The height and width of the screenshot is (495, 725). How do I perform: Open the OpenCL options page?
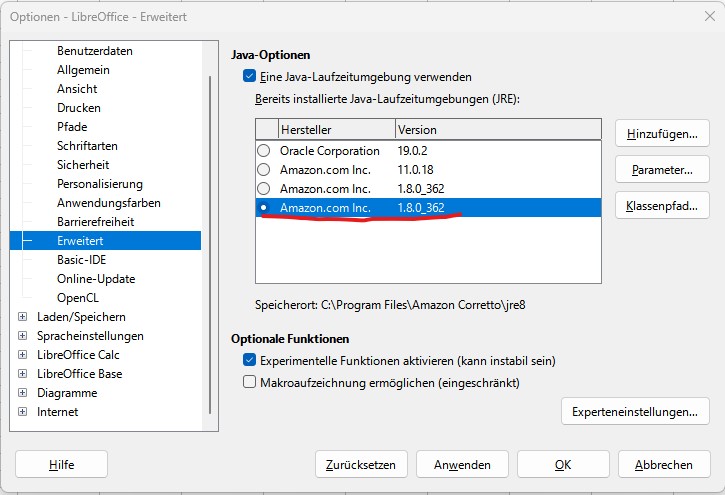coord(78,298)
